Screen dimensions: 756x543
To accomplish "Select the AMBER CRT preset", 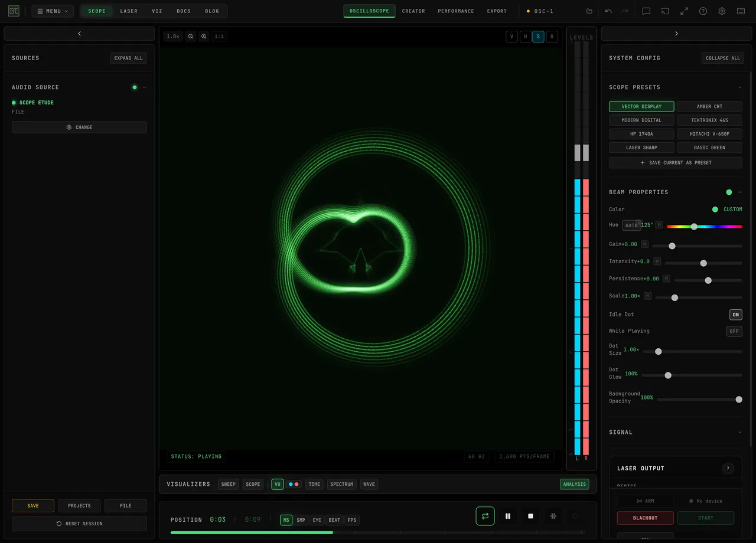I will pos(709,107).
